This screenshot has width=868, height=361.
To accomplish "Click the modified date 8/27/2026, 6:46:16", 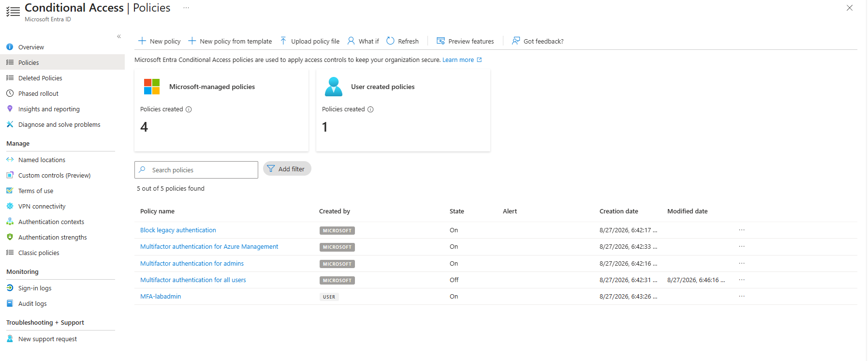I will coord(696,280).
